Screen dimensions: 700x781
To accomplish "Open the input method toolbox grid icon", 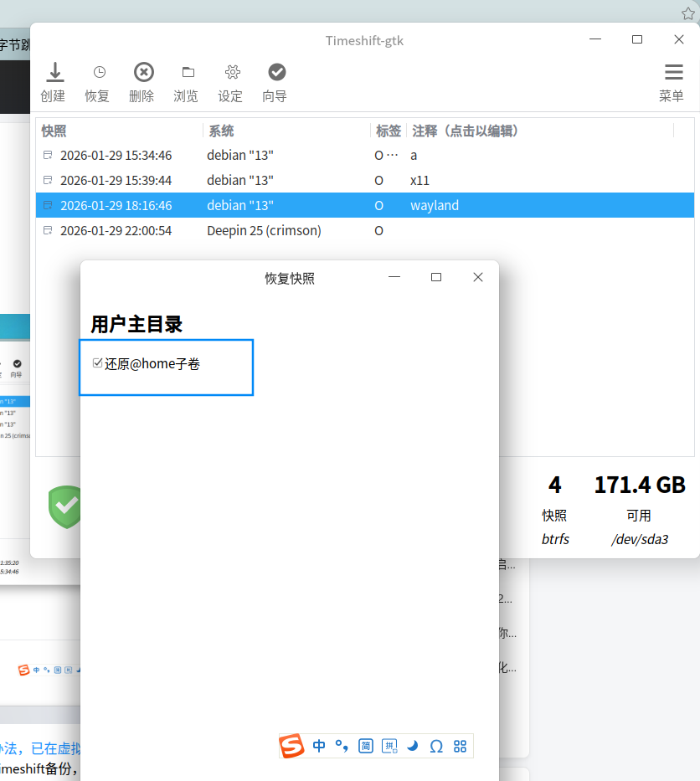I will coord(460,746).
